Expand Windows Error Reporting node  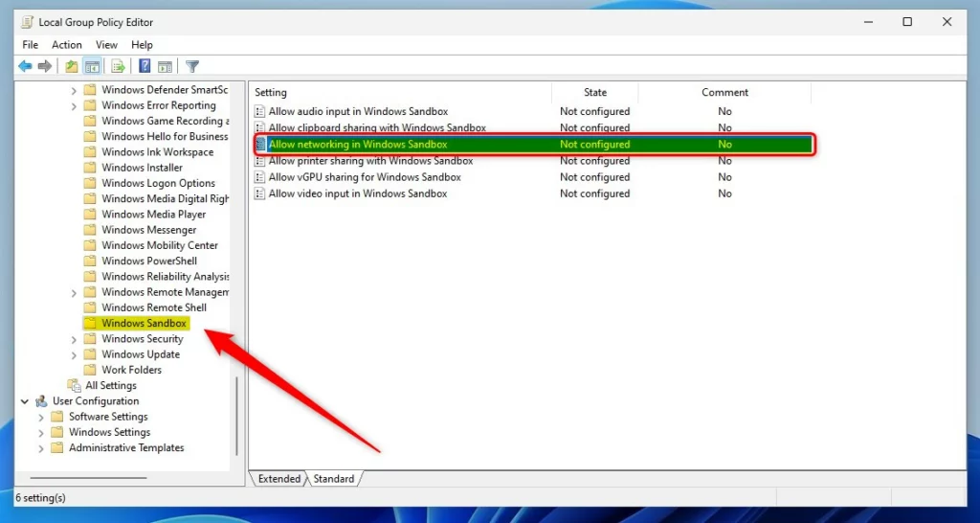tap(74, 105)
